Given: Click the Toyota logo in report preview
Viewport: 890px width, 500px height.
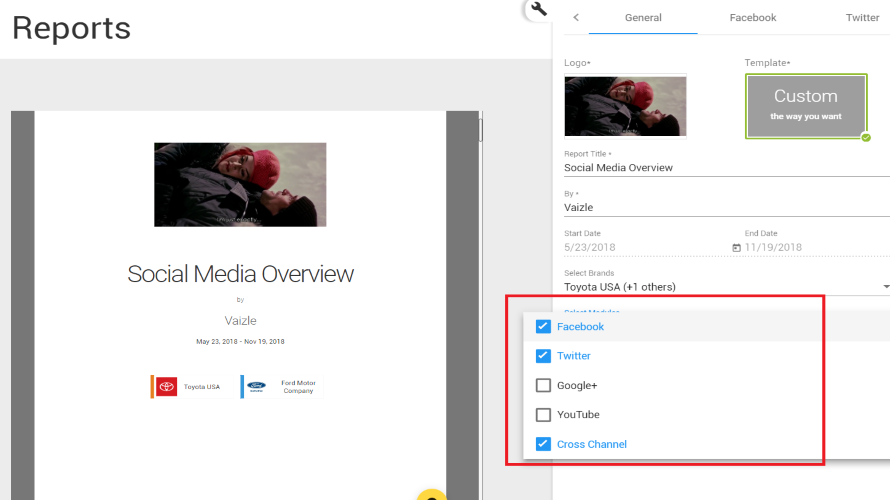Looking at the screenshot, I should 166,387.
